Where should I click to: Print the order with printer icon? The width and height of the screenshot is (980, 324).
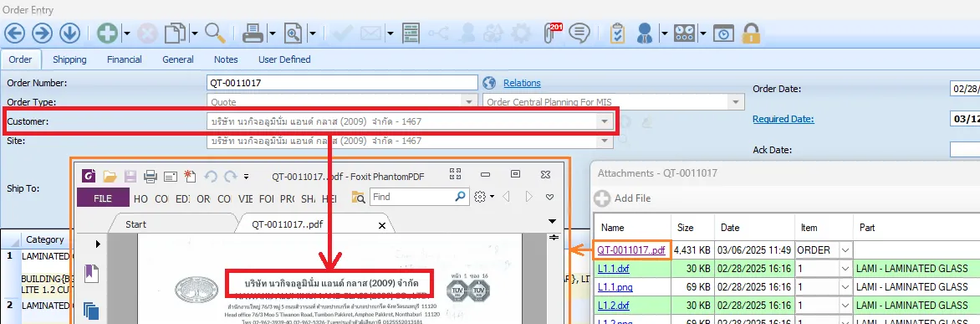pos(253,33)
